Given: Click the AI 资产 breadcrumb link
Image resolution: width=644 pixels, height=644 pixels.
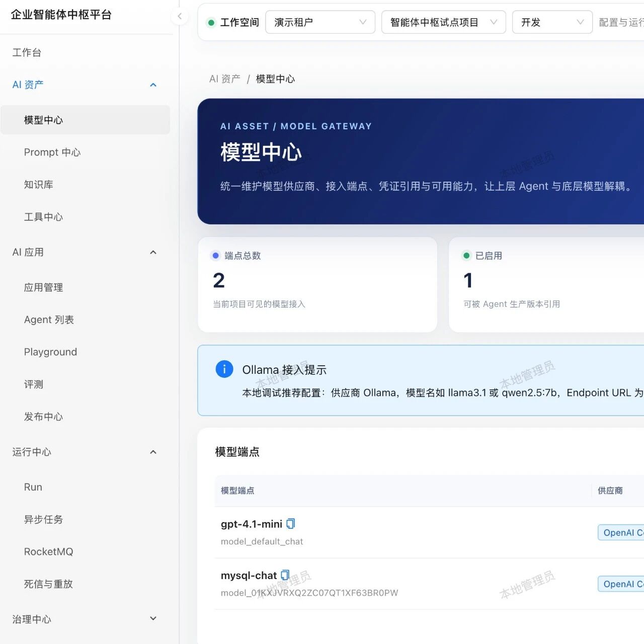Looking at the screenshot, I should coord(224,79).
